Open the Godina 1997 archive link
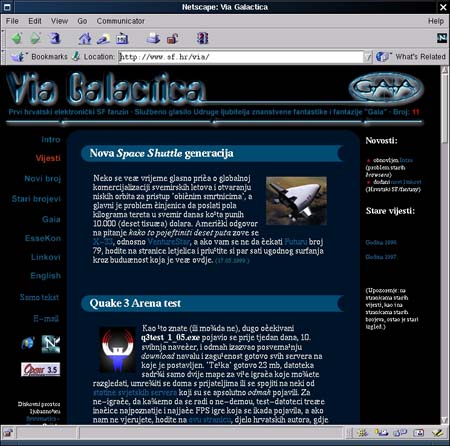The width and height of the screenshot is (450, 446). pos(381,257)
